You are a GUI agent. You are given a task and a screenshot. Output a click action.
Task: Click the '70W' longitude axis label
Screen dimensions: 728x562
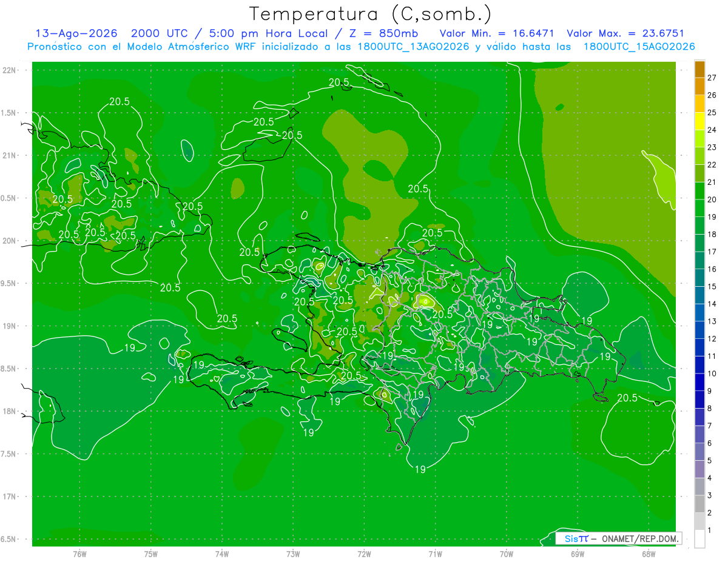tap(507, 554)
